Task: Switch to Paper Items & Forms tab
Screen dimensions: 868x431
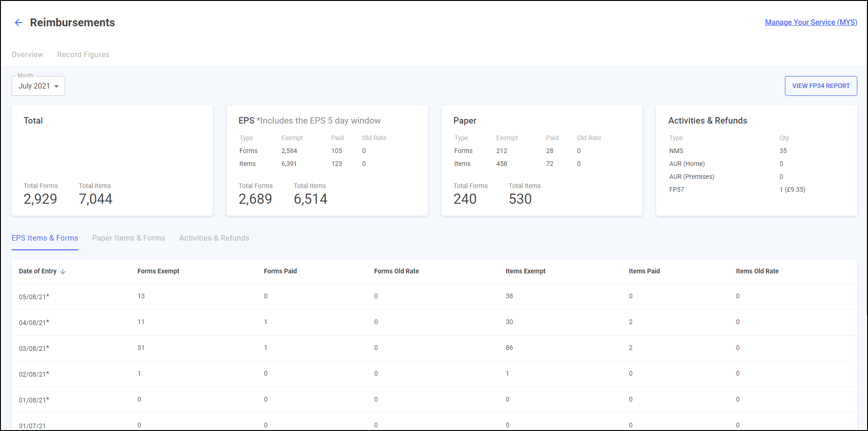Action: point(128,238)
